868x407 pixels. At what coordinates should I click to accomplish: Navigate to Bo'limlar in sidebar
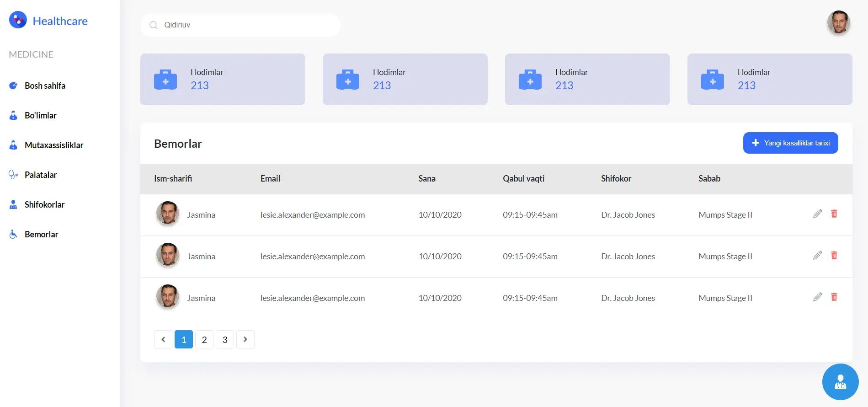point(40,115)
